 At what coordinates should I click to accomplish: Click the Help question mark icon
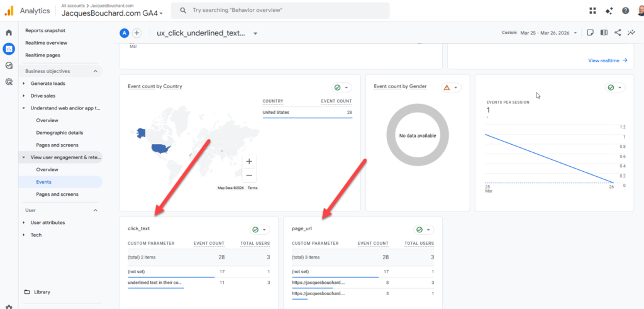[625, 11]
